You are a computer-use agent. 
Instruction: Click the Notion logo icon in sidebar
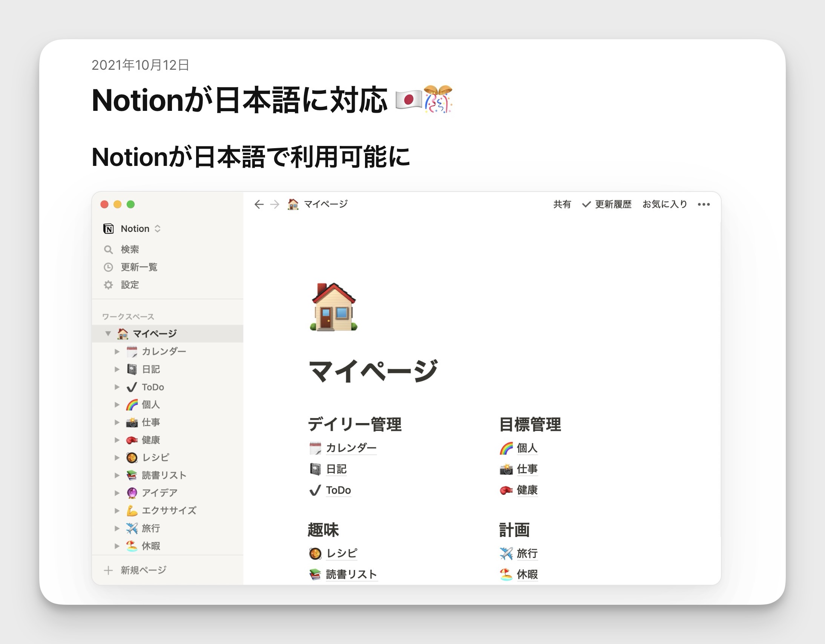(x=109, y=228)
